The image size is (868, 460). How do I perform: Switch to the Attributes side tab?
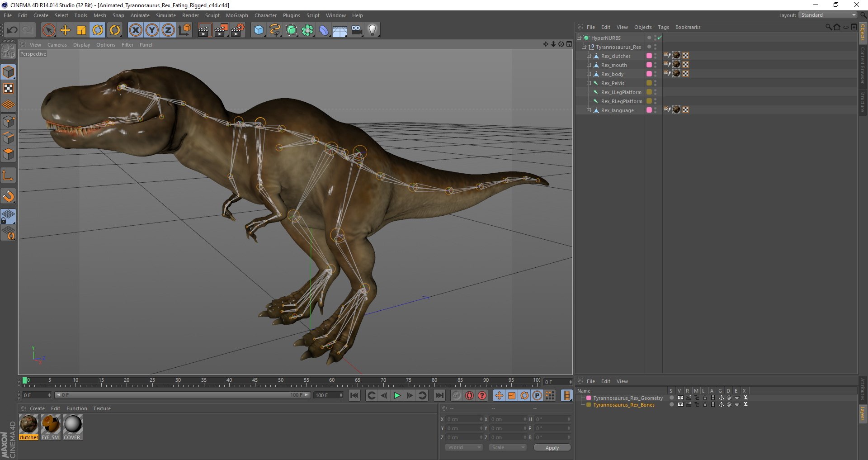point(863,389)
